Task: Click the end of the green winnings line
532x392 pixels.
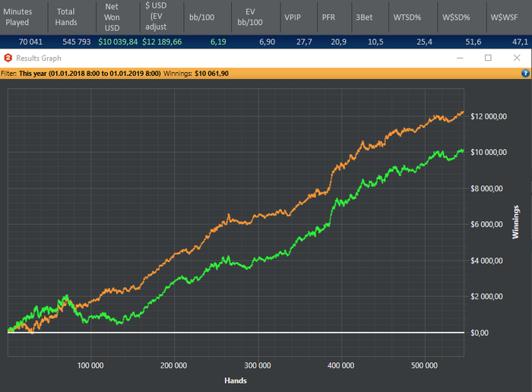Action: (x=462, y=150)
